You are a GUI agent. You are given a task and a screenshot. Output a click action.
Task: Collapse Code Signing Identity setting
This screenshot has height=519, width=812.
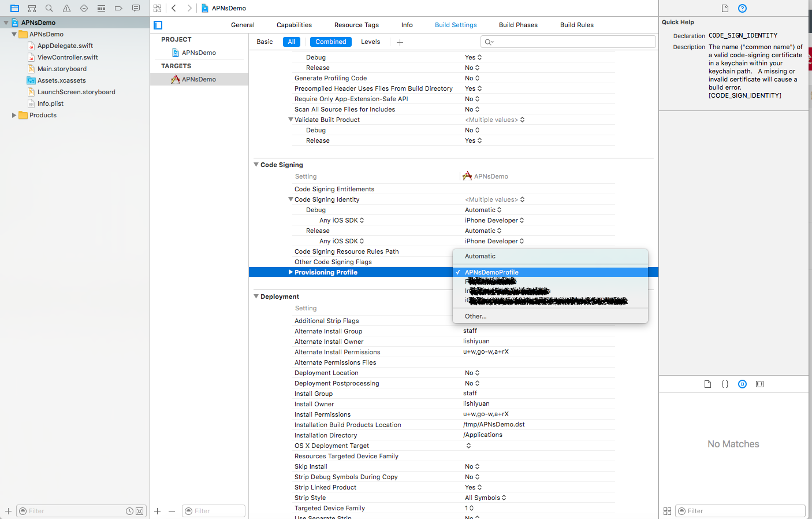[x=290, y=199]
